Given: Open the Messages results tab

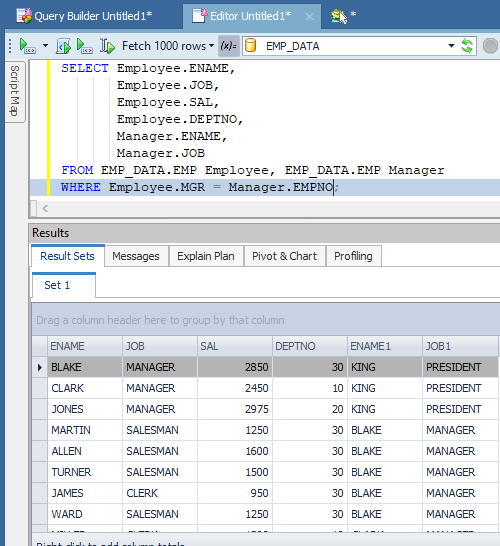Looking at the screenshot, I should (136, 256).
